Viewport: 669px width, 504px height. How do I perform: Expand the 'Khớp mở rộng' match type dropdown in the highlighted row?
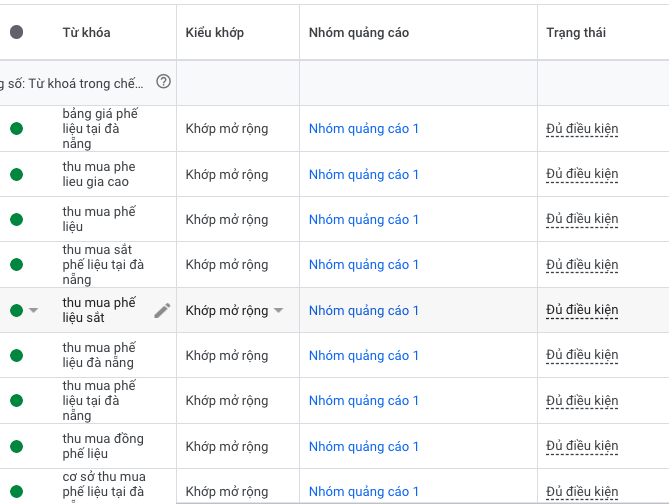point(278,310)
